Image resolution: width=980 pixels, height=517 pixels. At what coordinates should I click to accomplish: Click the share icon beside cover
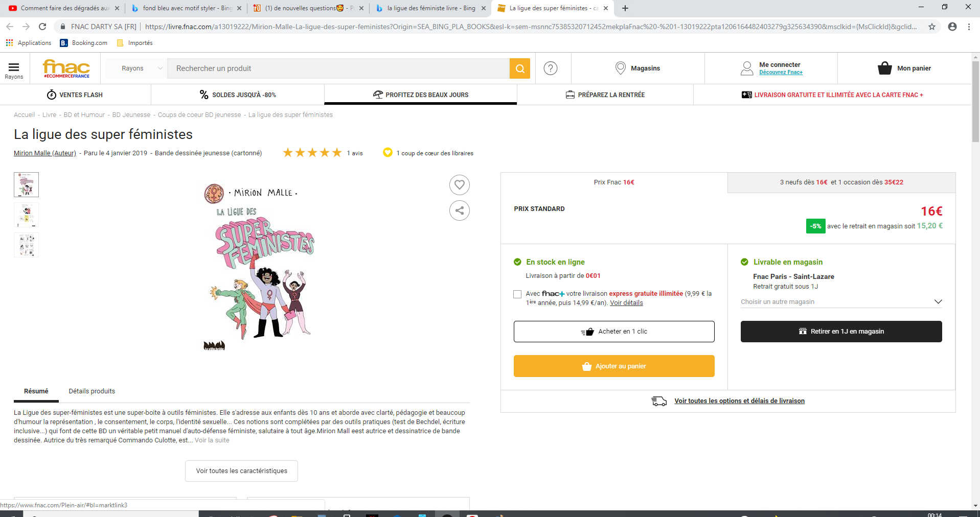coord(459,210)
